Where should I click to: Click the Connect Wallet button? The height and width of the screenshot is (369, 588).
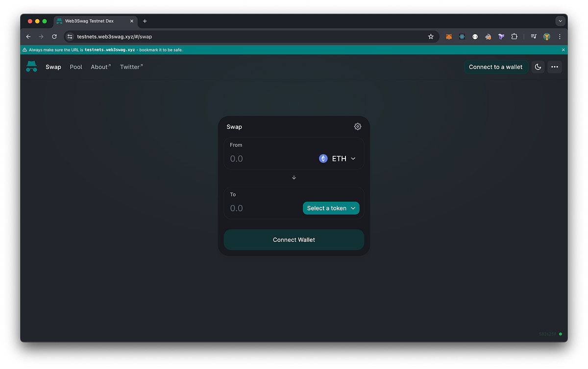click(x=294, y=239)
